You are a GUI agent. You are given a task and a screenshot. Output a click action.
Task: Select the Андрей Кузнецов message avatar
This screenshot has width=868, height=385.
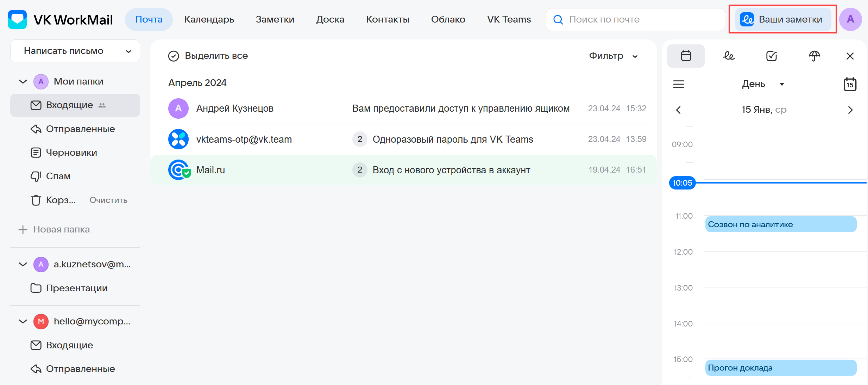pyautogui.click(x=178, y=108)
